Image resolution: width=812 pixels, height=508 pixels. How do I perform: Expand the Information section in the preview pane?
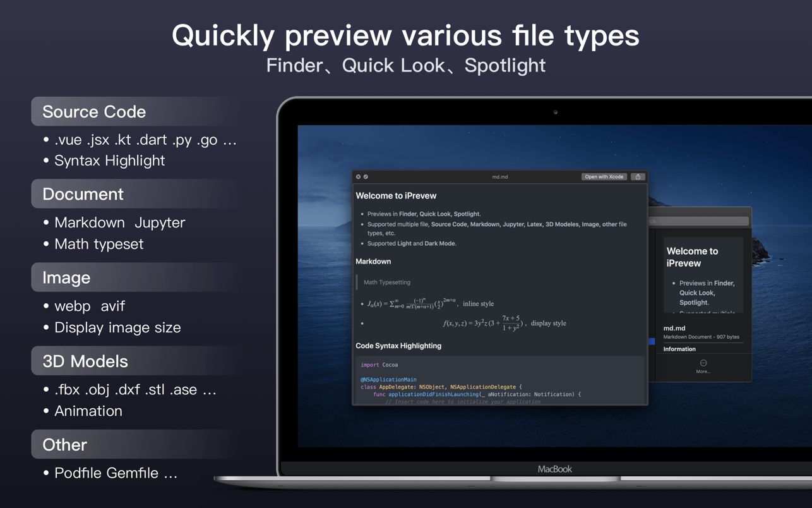tap(679, 348)
